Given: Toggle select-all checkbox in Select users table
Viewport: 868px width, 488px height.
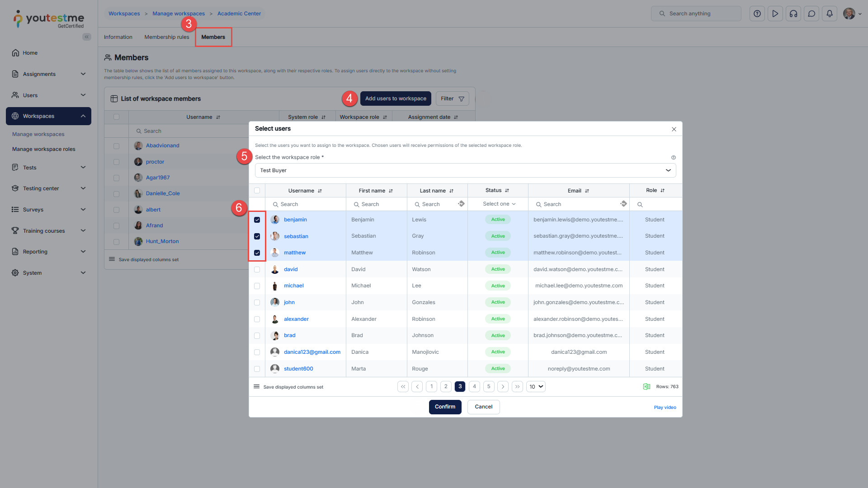Looking at the screenshot, I should (257, 191).
